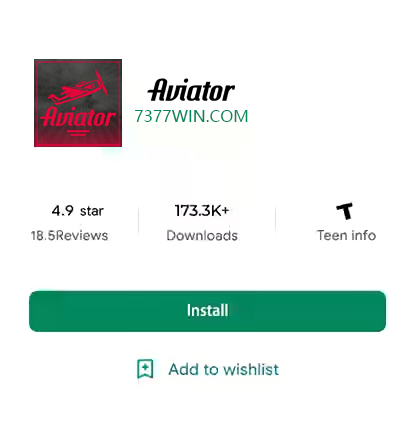Open the 7377WIN.COM developer link
Viewport: 412px width, 423px height.
tap(191, 116)
